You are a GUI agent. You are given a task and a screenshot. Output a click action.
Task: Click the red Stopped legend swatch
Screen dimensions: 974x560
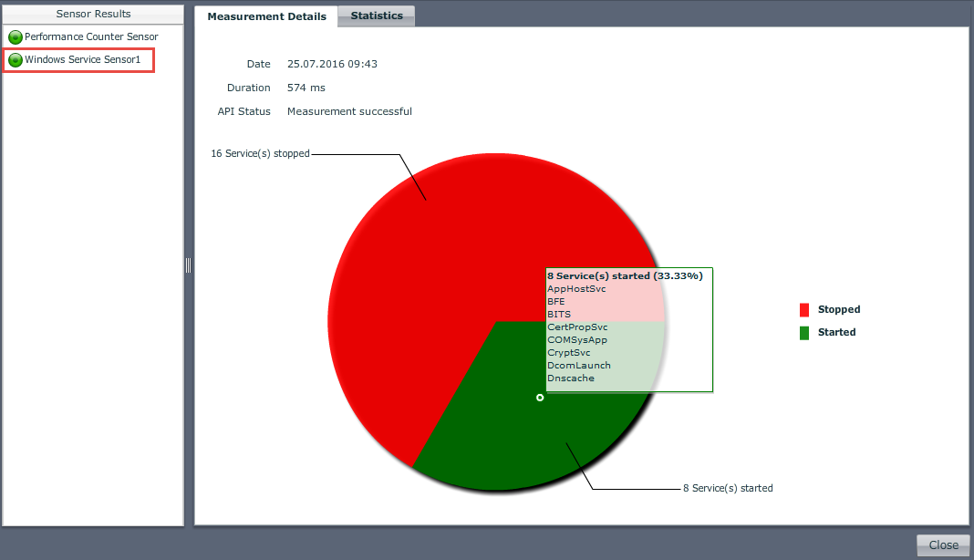804,310
